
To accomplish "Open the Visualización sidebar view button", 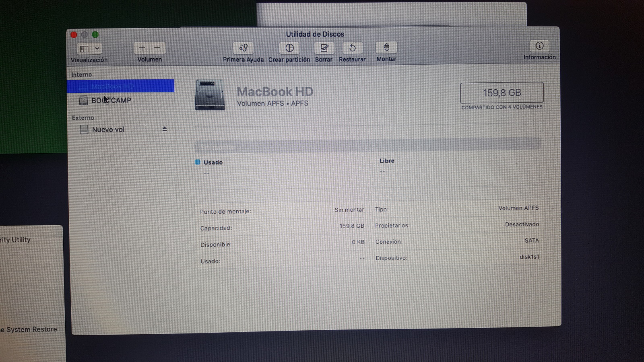I will [85, 49].
